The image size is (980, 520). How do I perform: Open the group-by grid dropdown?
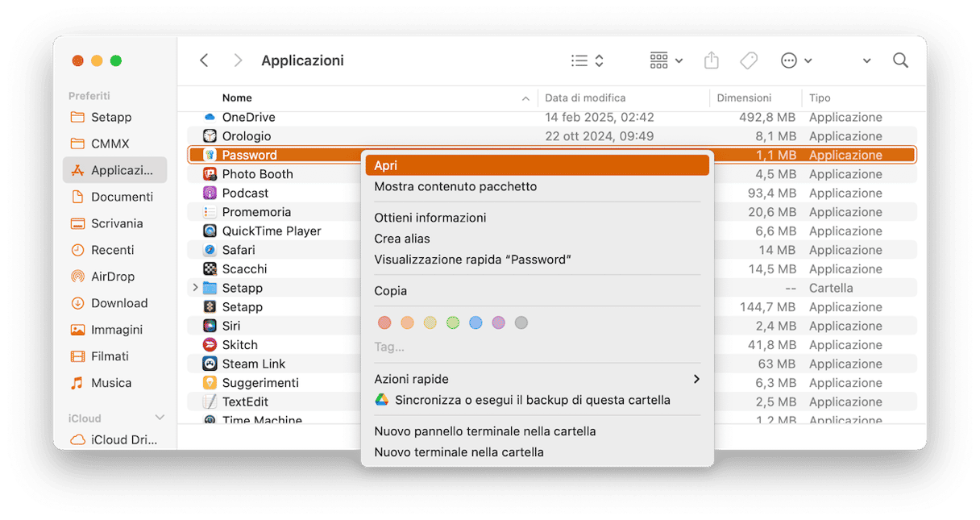[x=666, y=60]
